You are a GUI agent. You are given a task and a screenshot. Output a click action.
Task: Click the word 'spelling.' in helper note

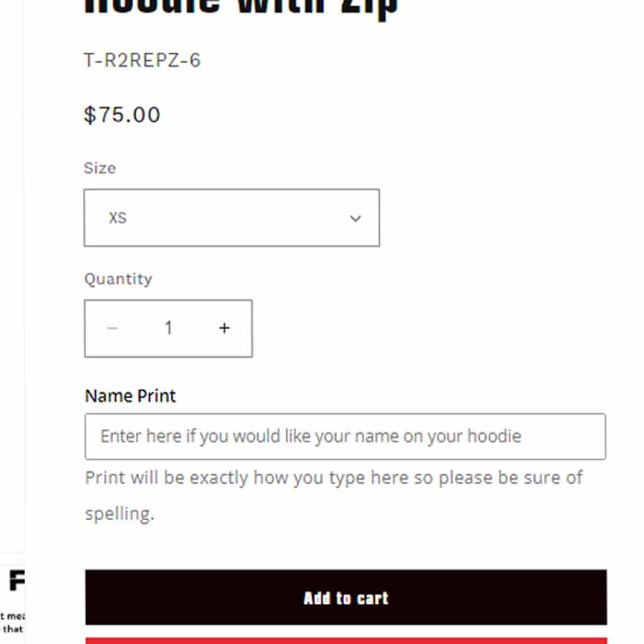[x=119, y=514]
